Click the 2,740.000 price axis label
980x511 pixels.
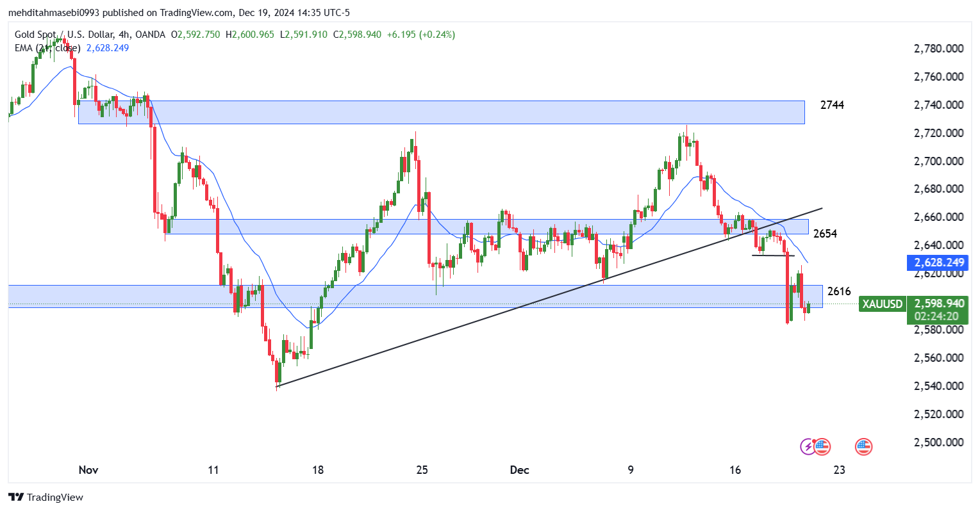938,105
